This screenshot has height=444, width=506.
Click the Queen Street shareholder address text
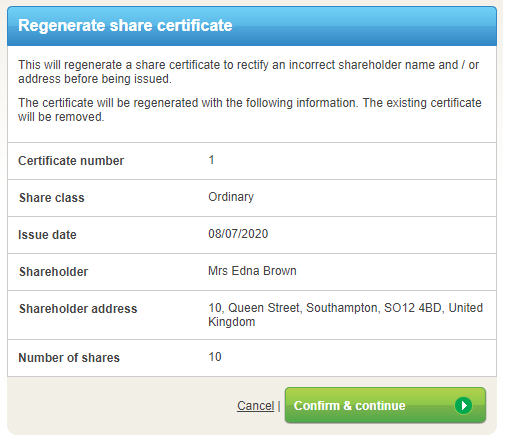pyautogui.click(x=345, y=315)
